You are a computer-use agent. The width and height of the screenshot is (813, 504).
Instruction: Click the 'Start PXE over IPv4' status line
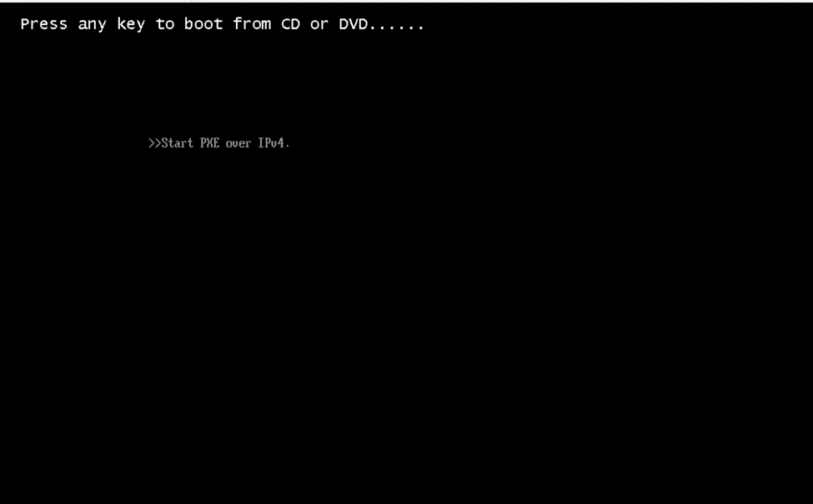point(219,143)
